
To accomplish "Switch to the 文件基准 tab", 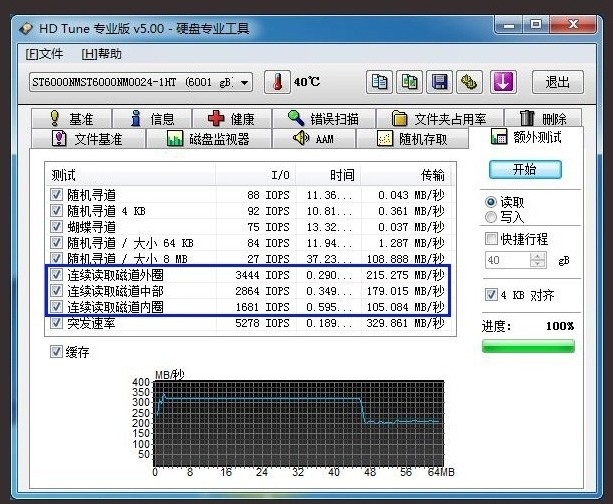I will 88,139.
